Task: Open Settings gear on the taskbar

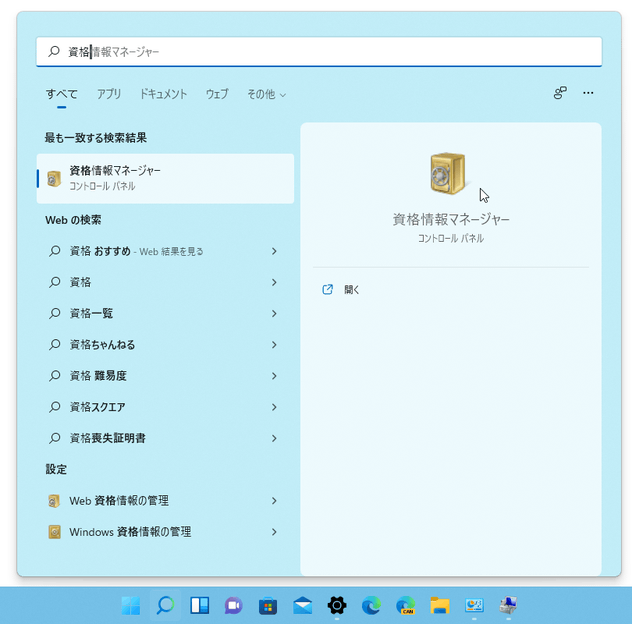Action: click(x=337, y=605)
